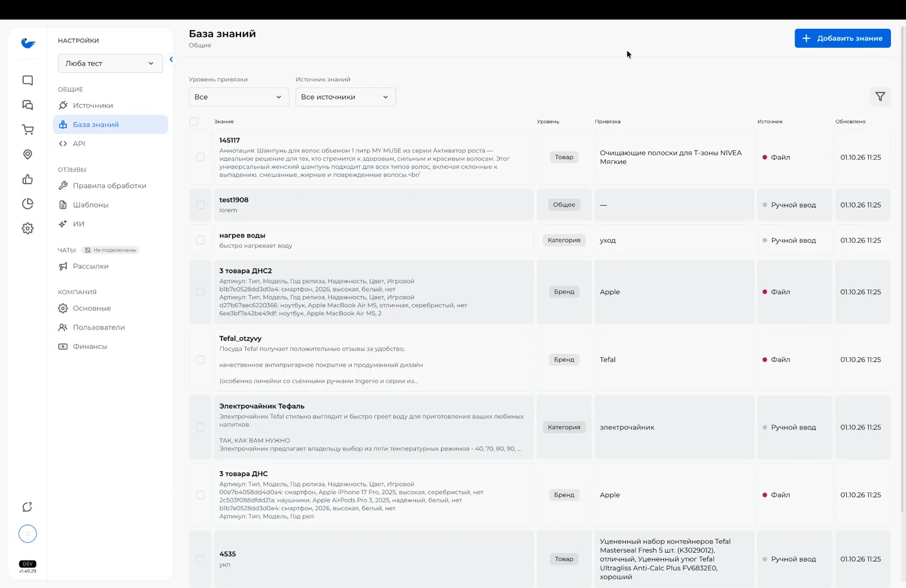Viewport: 906px width, 588px height.
Task: Open the filter funnel icon
Action: [x=880, y=97]
